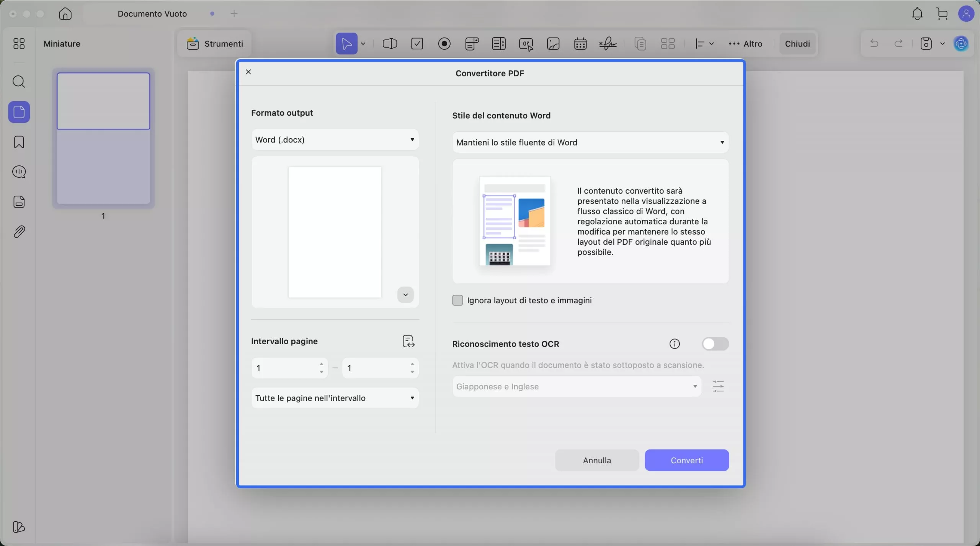
Task: Select the OK stamp tool
Action: (x=526, y=43)
